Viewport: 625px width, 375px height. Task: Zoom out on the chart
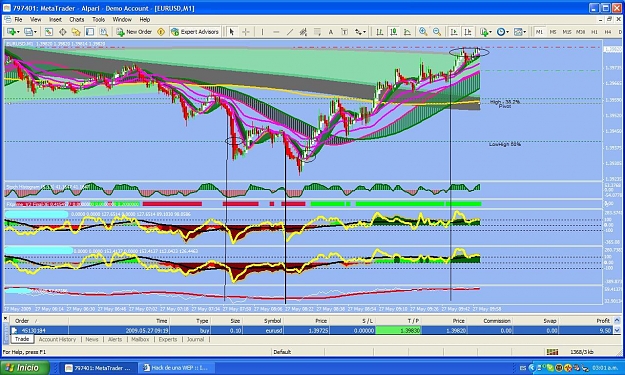pyautogui.click(x=437, y=32)
